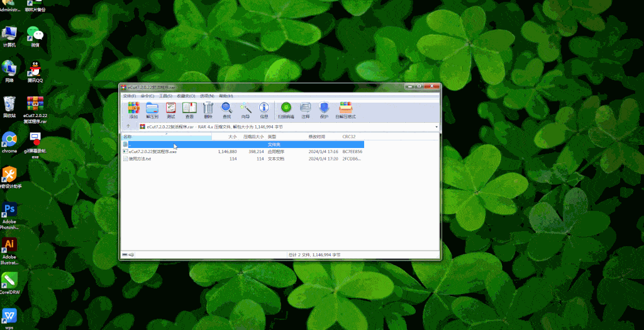Viewport: 644px width, 330px height.
Task: Click the 扫描病毒 (Virus scan) icon
Action: tap(286, 110)
